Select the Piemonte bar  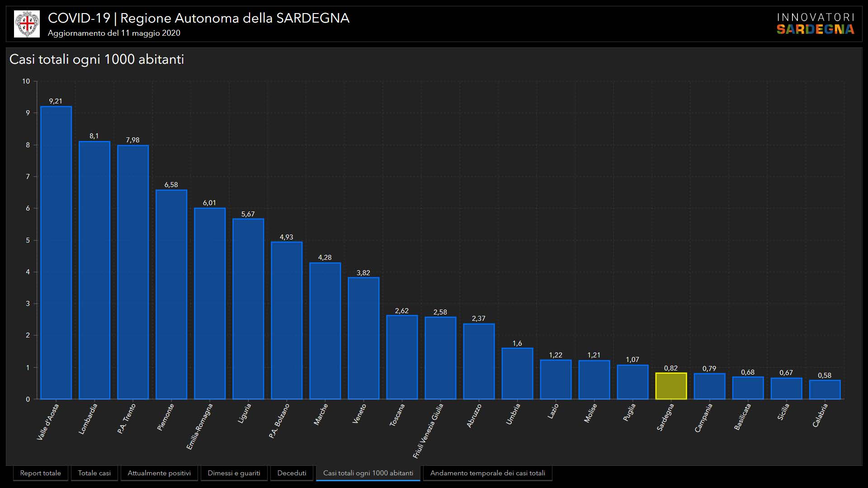pos(171,295)
